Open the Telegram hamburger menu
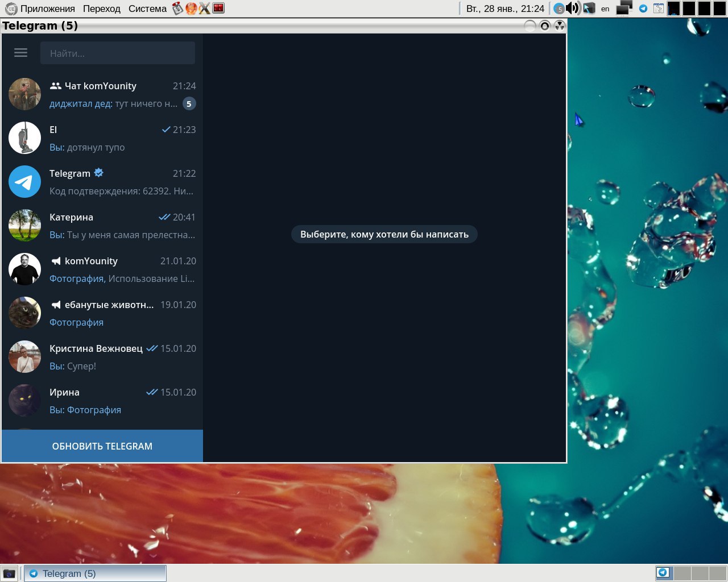Screen dimensions: 728x582 pos(21,53)
